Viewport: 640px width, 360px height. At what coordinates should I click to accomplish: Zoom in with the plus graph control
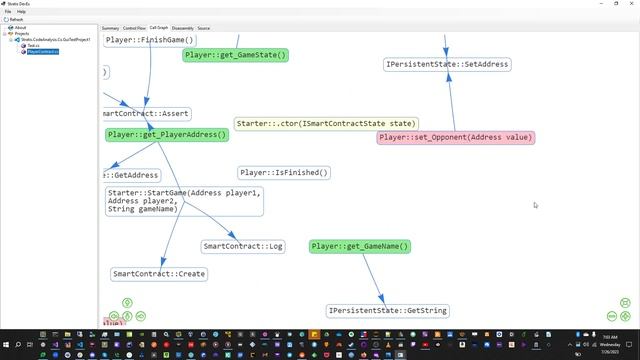click(625, 316)
